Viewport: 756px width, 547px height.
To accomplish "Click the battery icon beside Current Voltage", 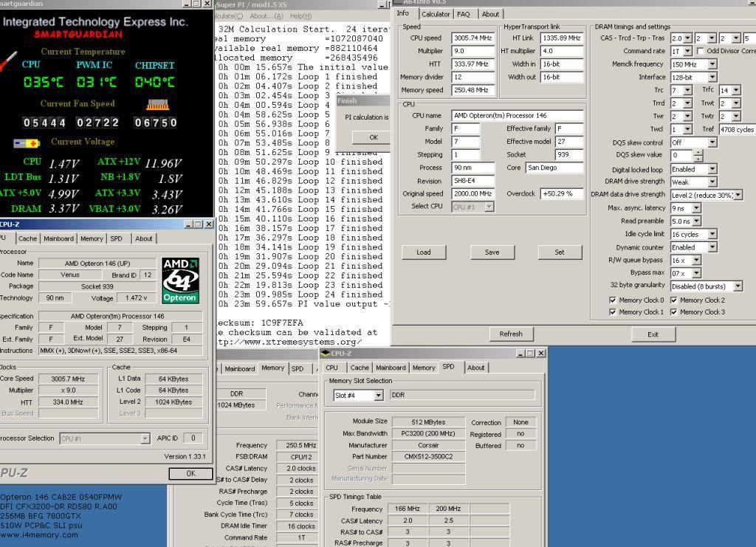I will 27,143.
